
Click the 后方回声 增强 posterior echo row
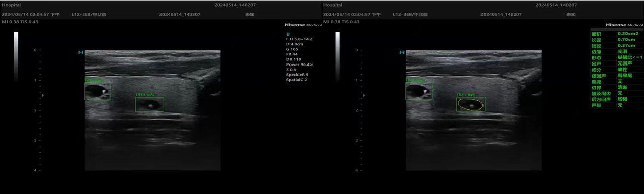617,99
